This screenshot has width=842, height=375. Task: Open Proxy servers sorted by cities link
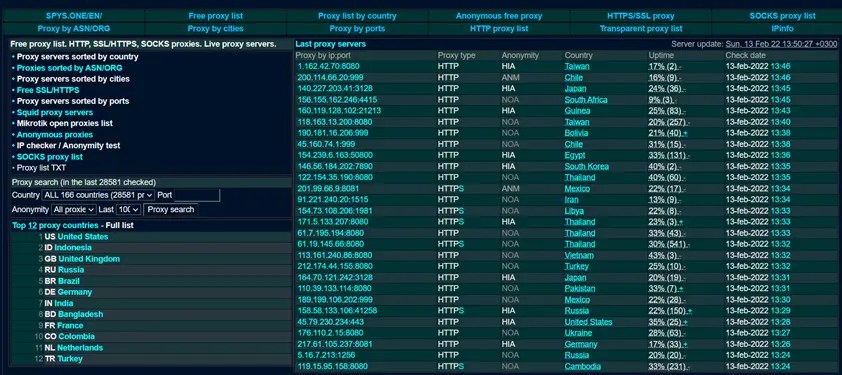(73, 79)
